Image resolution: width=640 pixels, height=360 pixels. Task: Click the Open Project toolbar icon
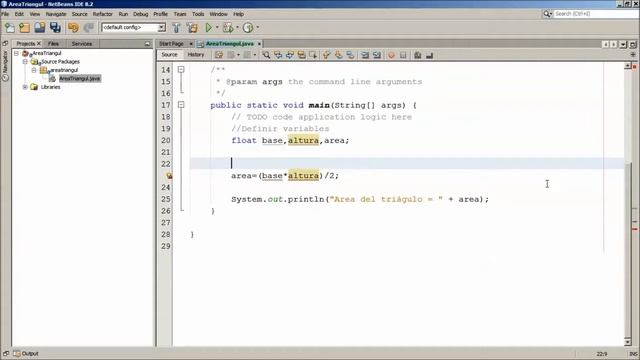40,27
